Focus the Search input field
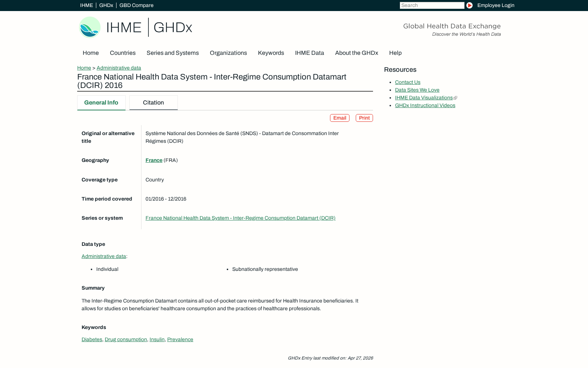Screen dimensions: 588x368 coord(432,5)
